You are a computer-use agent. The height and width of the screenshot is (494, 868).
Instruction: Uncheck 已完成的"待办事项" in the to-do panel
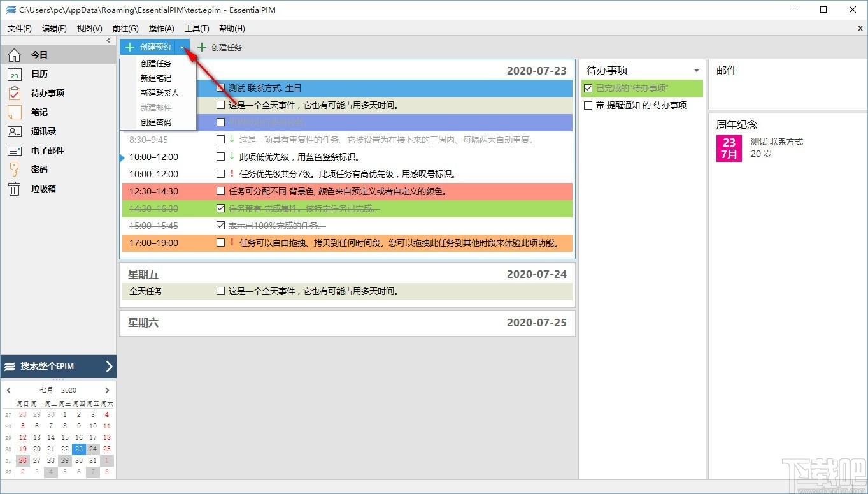(588, 88)
